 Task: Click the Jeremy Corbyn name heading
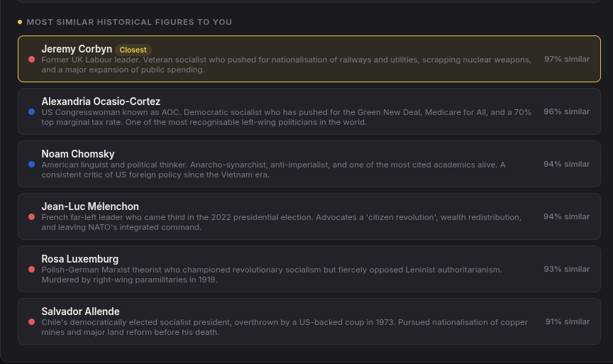click(77, 49)
